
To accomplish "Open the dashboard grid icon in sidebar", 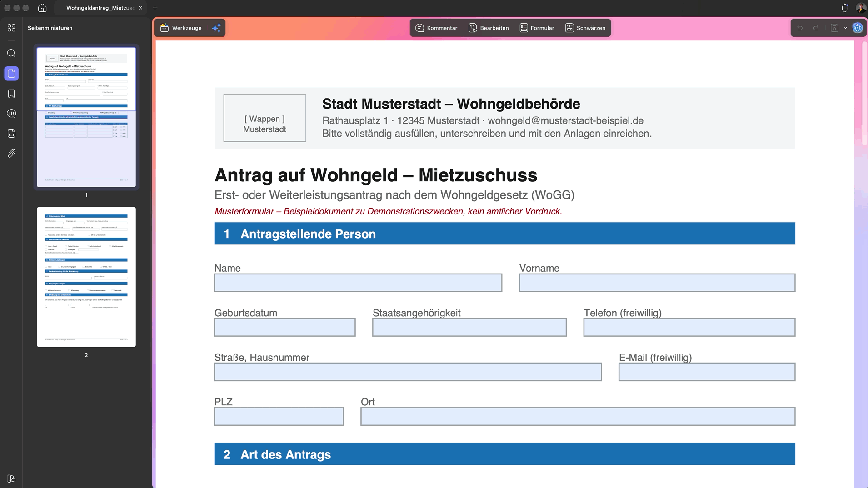I will coord(11,28).
